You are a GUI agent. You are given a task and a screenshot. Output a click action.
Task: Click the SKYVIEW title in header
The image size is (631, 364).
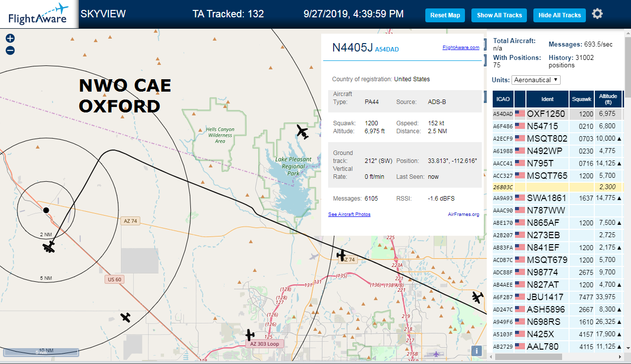pyautogui.click(x=103, y=14)
